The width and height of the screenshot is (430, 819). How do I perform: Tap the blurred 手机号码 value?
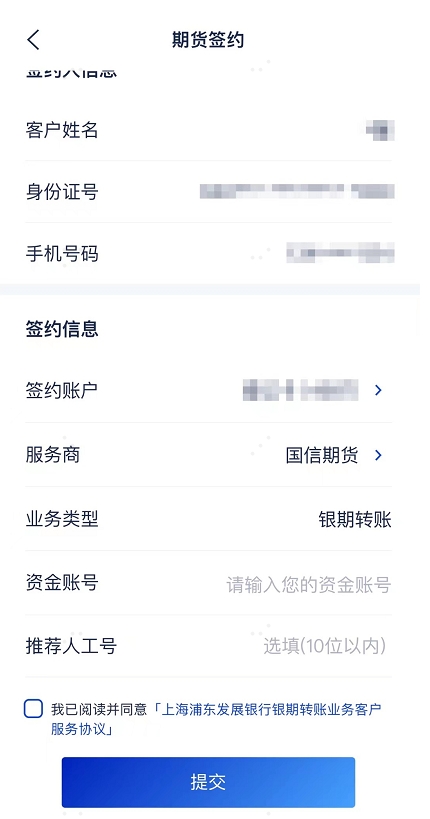341,253
